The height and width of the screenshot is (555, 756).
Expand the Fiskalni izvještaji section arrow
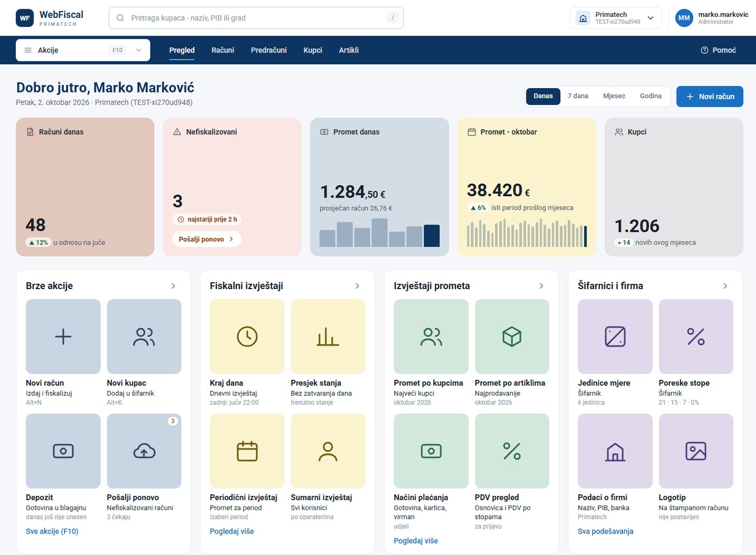click(357, 286)
